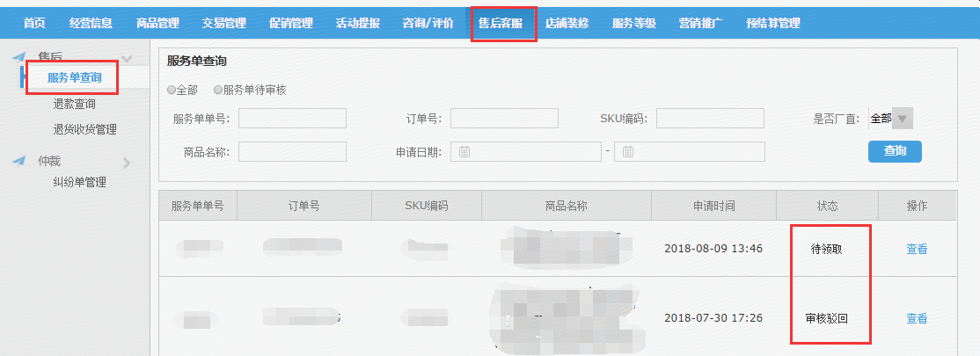Image resolution: width=980 pixels, height=356 pixels.
Task: Click the 状态 column header
Action: [x=828, y=206]
